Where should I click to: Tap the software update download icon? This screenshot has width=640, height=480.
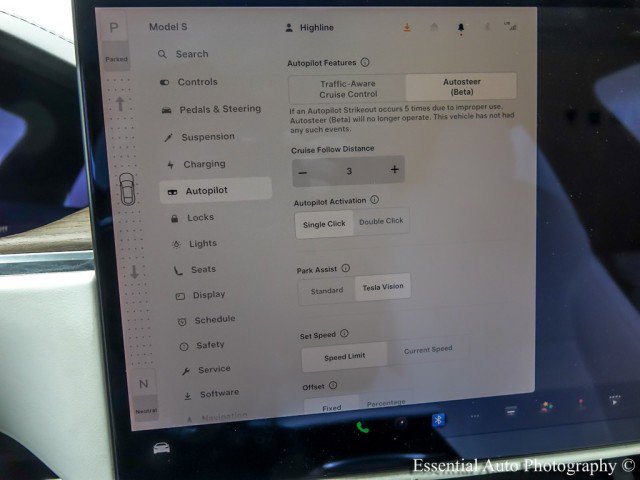[407, 28]
